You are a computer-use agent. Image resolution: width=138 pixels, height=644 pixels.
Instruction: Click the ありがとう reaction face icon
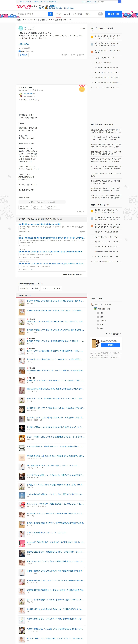click(x=49, y=207)
